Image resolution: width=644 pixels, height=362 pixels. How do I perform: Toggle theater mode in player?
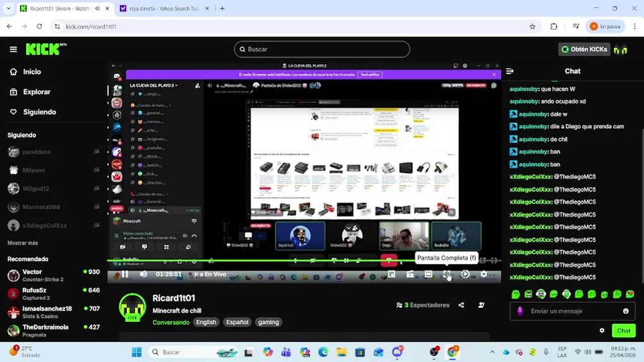pyautogui.click(x=428, y=275)
